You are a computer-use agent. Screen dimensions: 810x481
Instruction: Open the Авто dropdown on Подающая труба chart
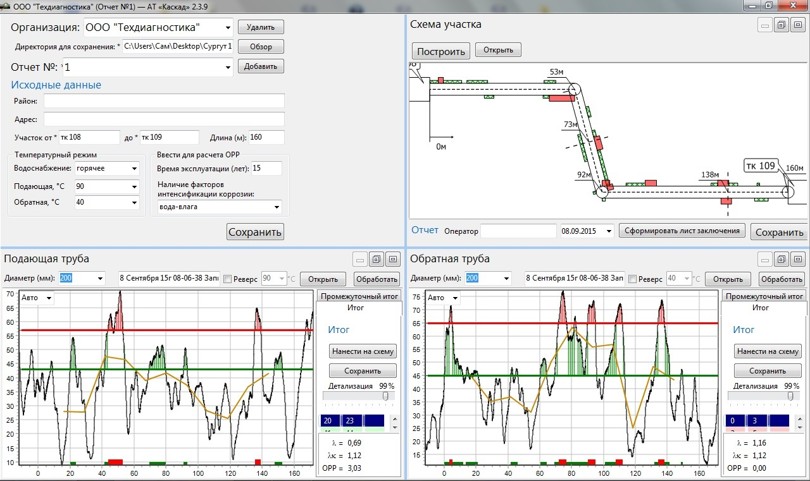pyautogui.click(x=49, y=297)
